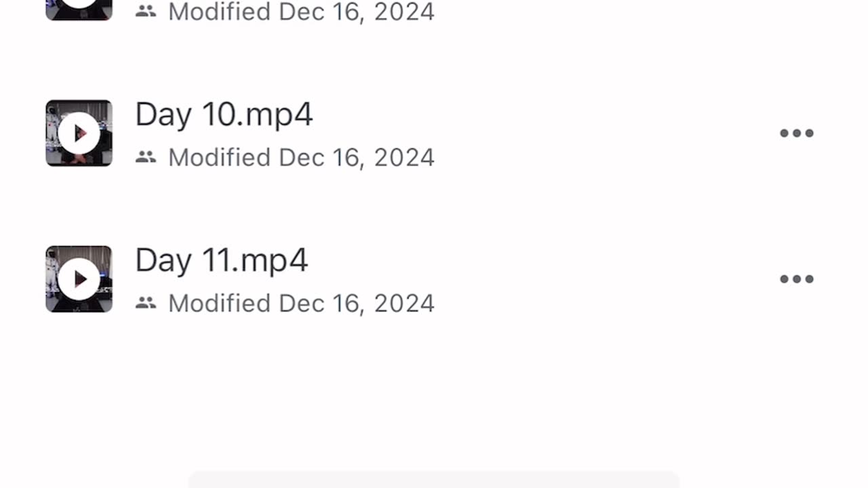The width and height of the screenshot is (868, 488).
Task: Open the Day 11.mp4 file name
Action: point(222,260)
